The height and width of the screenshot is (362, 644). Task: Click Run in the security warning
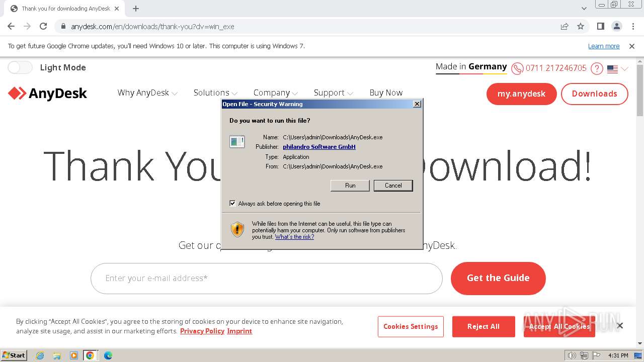[350, 186]
